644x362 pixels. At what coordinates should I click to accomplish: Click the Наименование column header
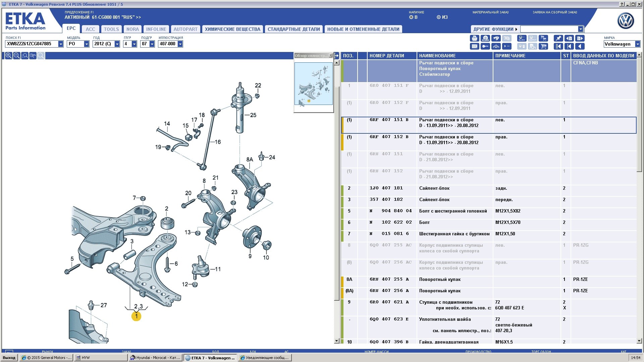tap(455, 56)
